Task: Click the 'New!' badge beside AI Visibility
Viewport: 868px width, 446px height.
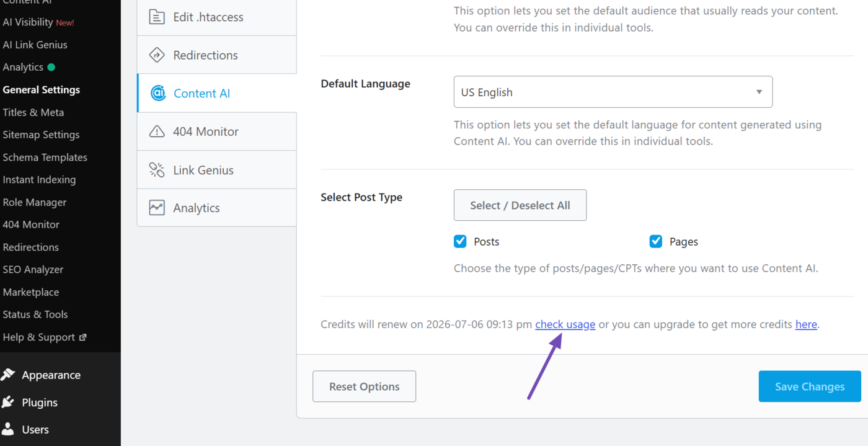Action: click(x=65, y=23)
